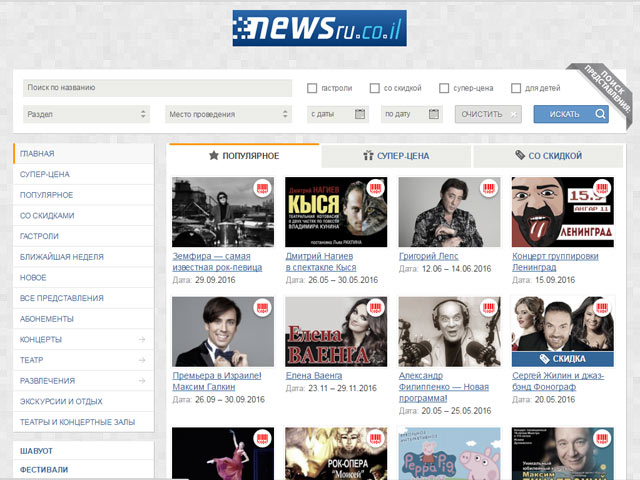
Task: Open АБОНЕМЕНТЫ in the sidebar
Action: pos(84,319)
